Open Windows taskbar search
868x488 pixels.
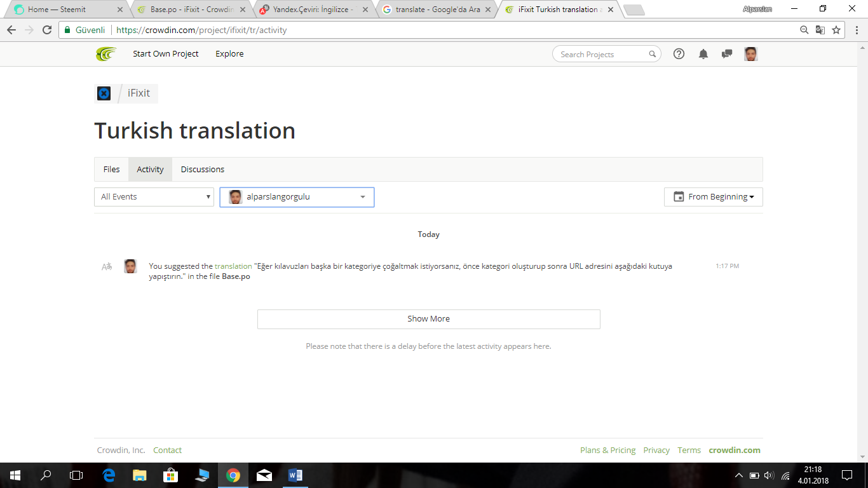46,475
